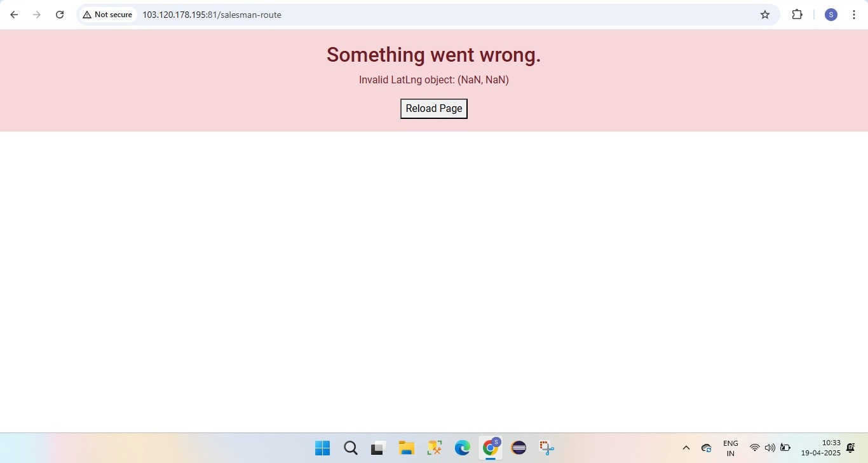Screen dimensions: 868x463
Task: Click the Reload Page button
Action: click(x=433, y=109)
